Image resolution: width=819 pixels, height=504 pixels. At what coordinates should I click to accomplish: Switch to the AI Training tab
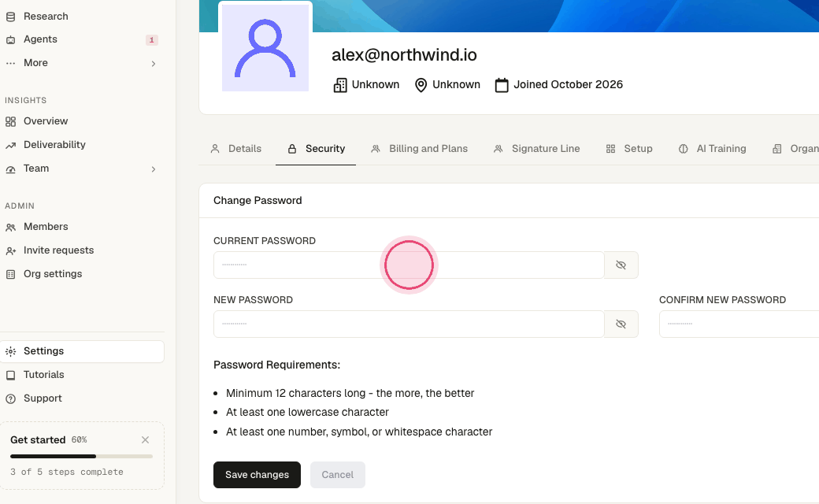point(712,149)
